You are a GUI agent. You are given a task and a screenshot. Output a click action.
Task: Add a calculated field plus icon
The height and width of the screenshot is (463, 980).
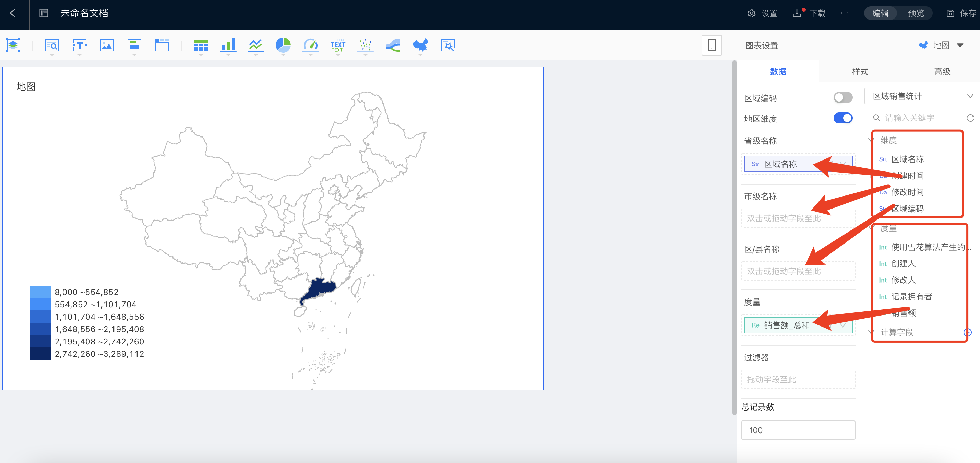(x=967, y=332)
